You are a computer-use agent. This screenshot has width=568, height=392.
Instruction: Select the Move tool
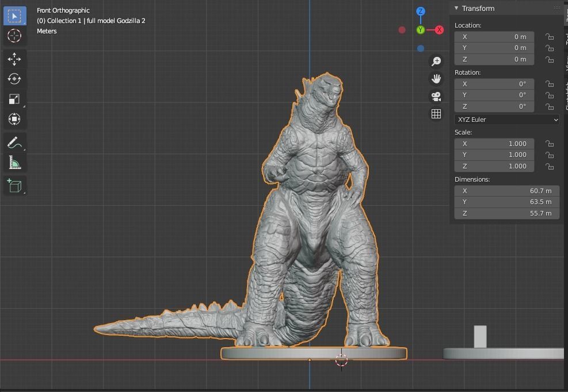(14, 59)
